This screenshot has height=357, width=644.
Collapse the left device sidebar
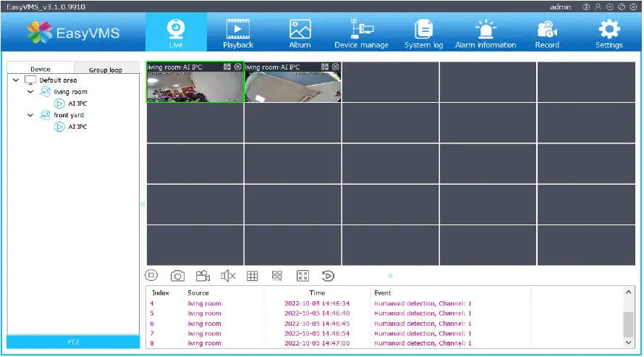click(x=143, y=204)
